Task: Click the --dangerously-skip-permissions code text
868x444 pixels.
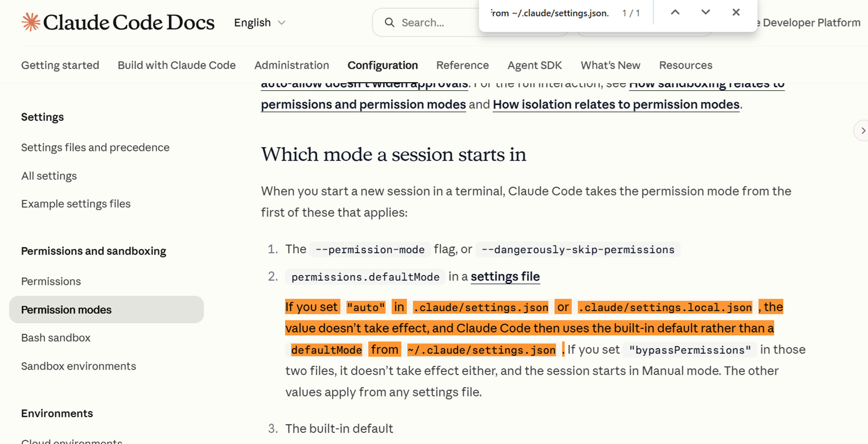Action: click(578, 250)
